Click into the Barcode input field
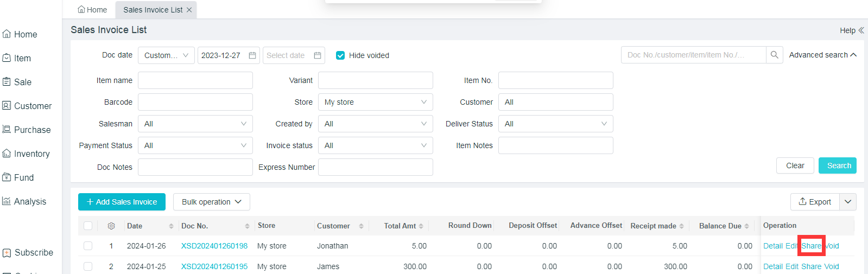The width and height of the screenshot is (868, 274). [195, 102]
